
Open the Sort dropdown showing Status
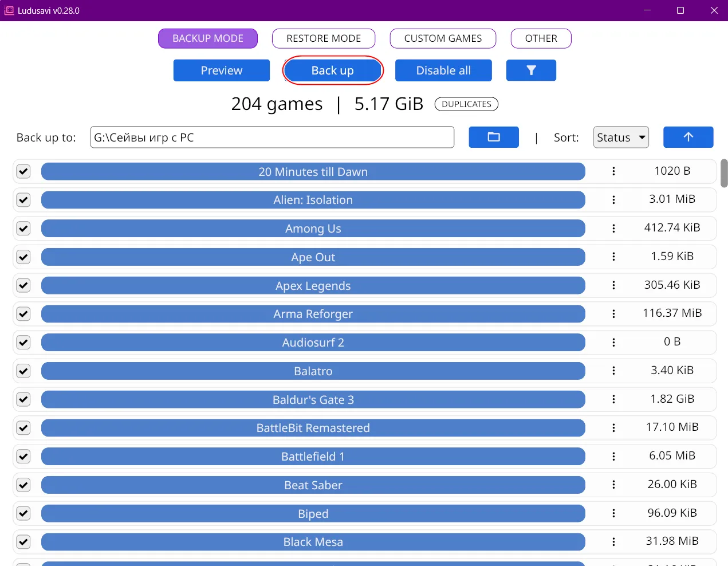(621, 137)
